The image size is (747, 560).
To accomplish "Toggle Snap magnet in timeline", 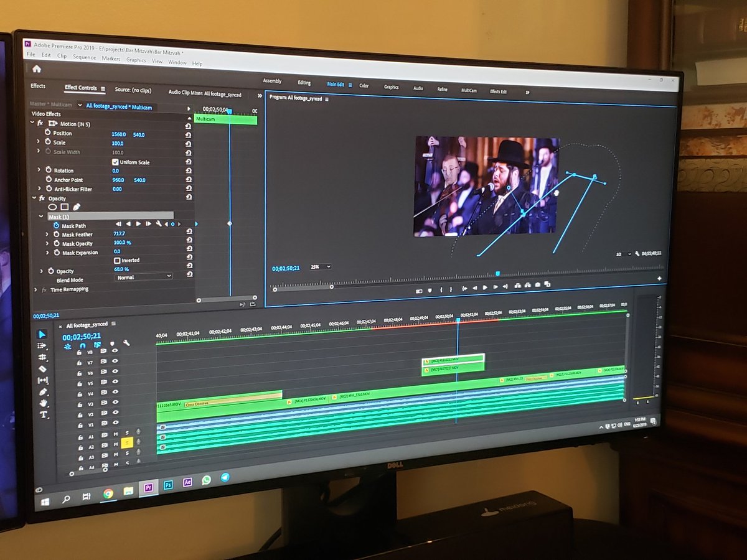I will coord(82,345).
